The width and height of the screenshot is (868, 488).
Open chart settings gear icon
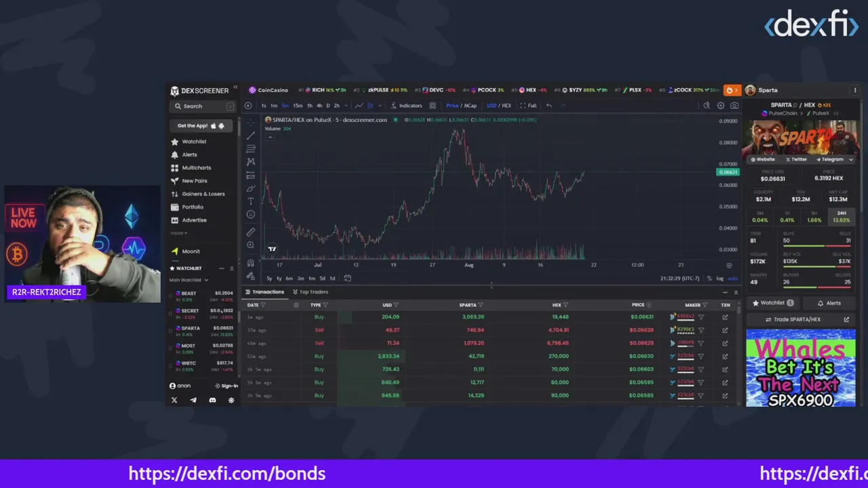click(x=720, y=106)
